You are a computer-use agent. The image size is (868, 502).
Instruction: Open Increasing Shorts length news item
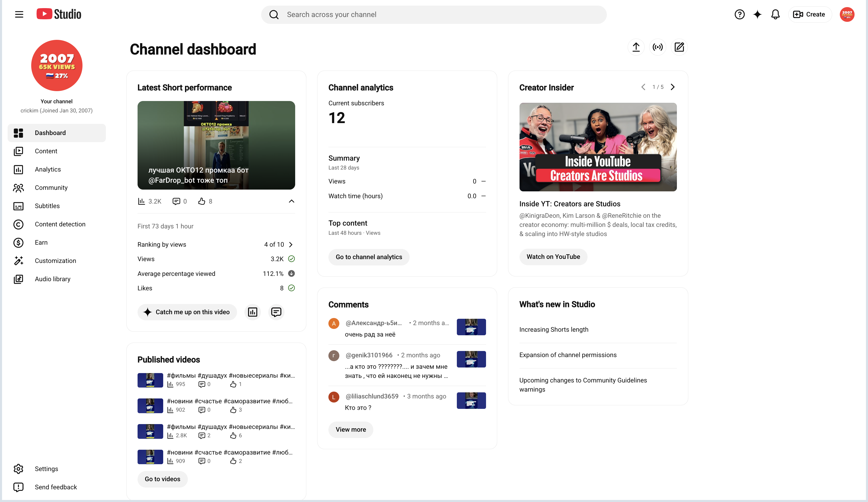[554, 330]
